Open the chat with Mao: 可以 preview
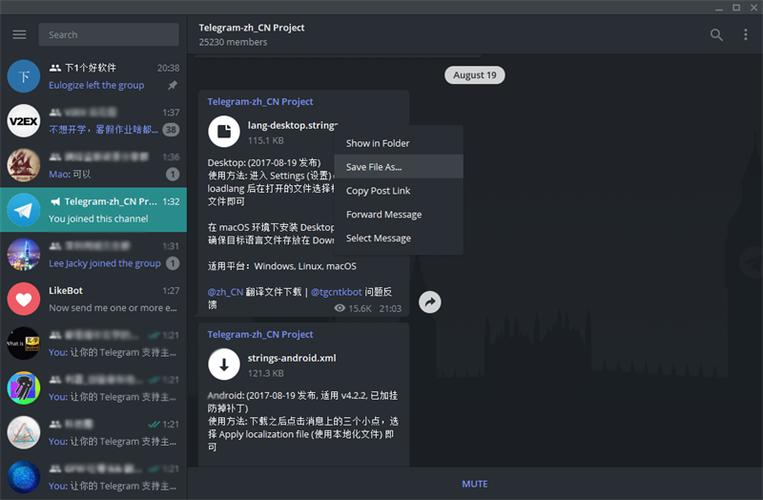The image size is (763, 500). (x=93, y=165)
